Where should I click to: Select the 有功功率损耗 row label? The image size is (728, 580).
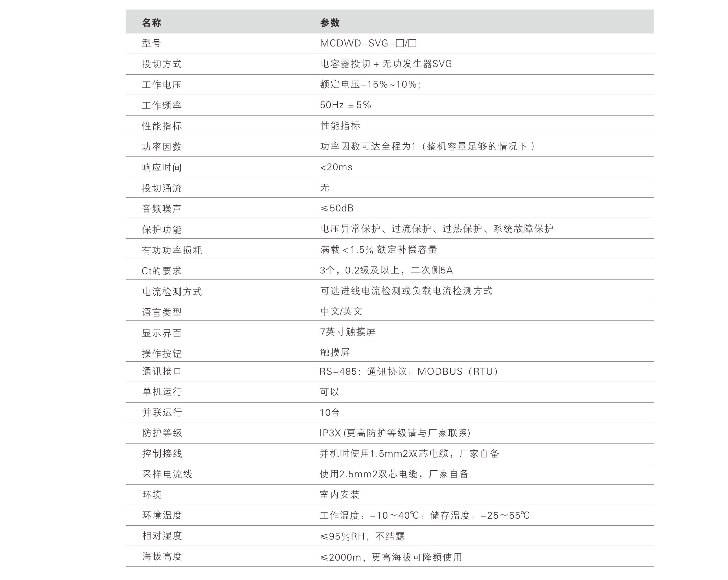(172, 250)
